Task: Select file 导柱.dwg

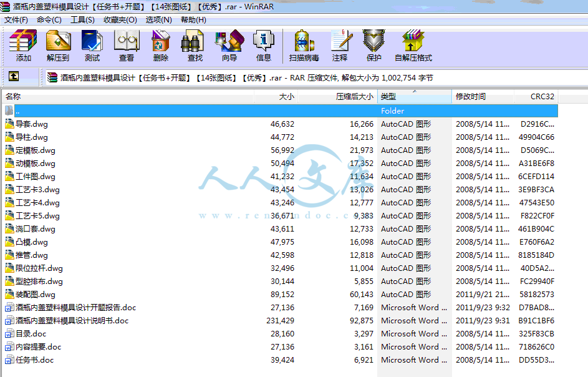Action: (32, 137)
